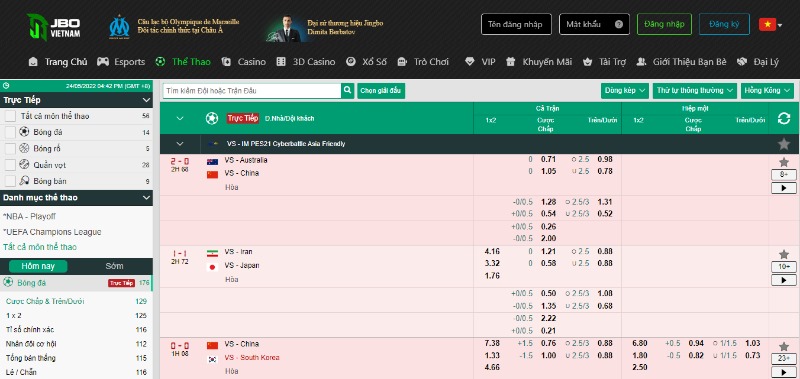Click the football icon in table header
800x379 pixels.
212,118
